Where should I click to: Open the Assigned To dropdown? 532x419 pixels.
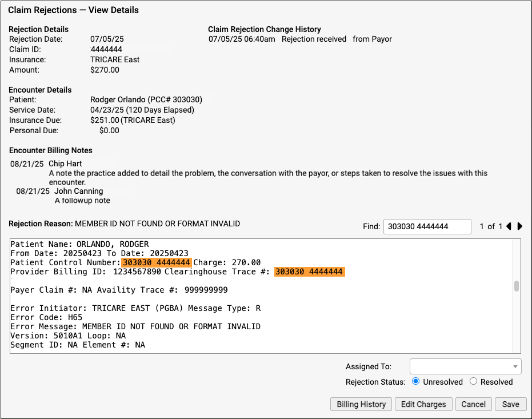[x=465, y=366]
